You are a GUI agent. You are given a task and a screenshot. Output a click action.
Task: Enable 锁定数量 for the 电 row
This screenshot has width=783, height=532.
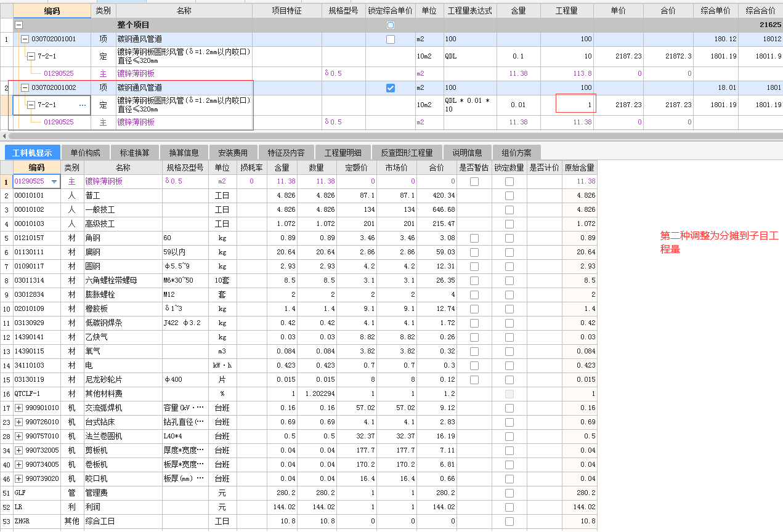(509, 366)
